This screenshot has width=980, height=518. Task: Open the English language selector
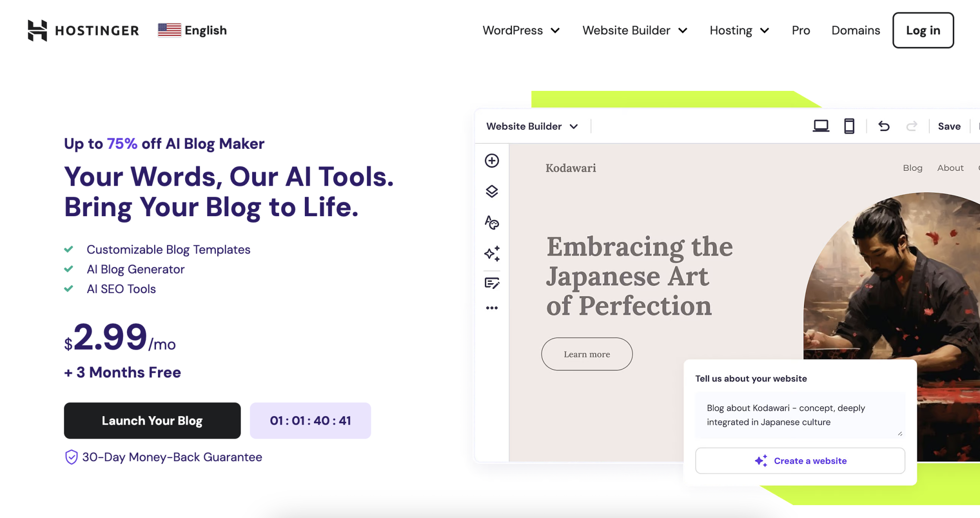191,30
